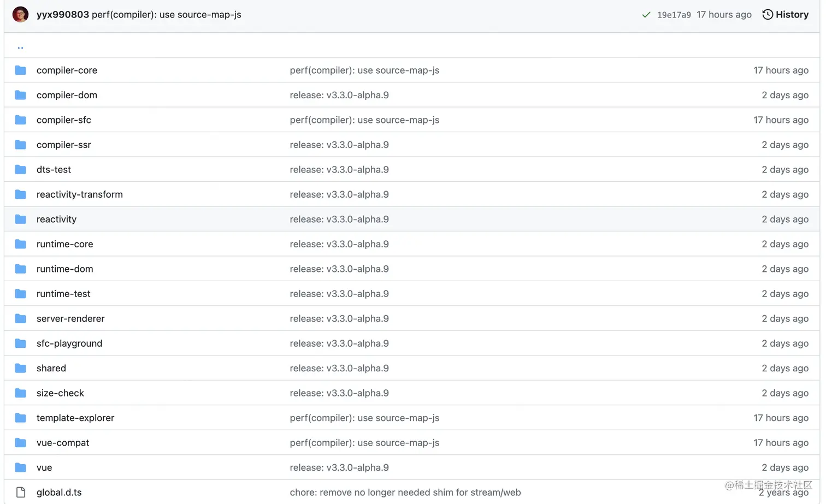Viewport: 826px width, 504px height.
Task: Click the vue-compat folder icon
Action: (x=21, y=443)
